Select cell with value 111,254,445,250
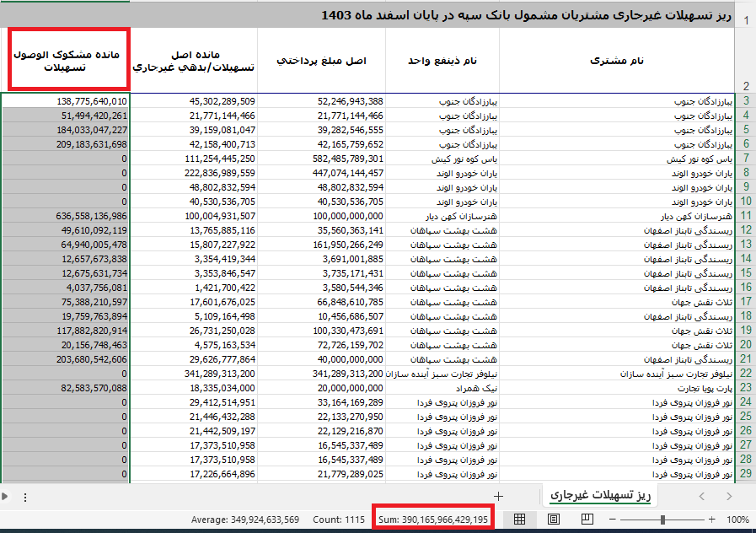756x533 pixels. pyautogui.click(x=194, y=159)
